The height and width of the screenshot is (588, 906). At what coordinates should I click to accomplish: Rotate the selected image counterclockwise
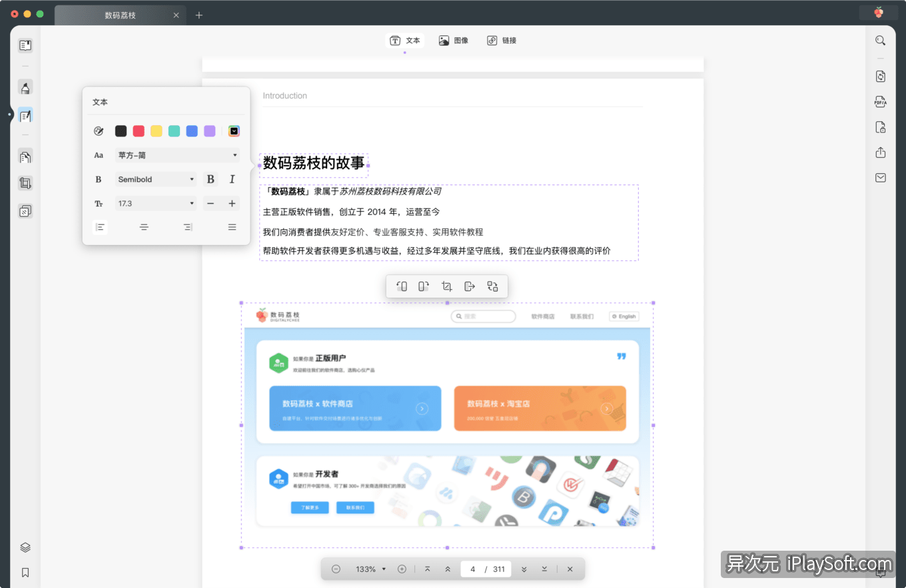tap(402, 286)
